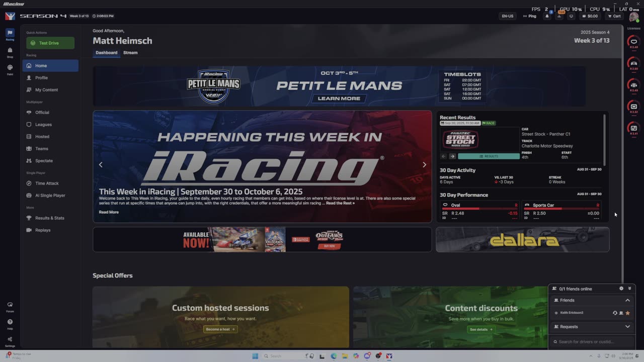
Task: Click Become a host button
Action: 220,329
